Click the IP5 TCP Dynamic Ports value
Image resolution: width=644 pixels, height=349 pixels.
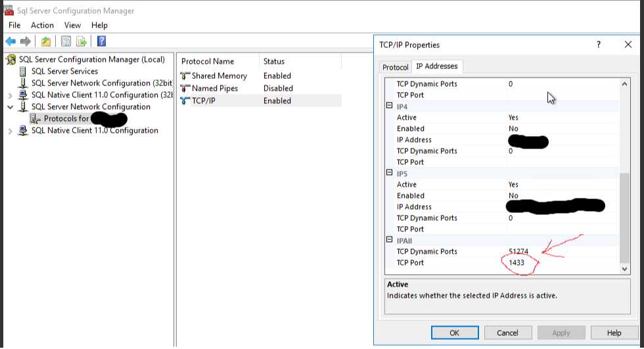511,218
